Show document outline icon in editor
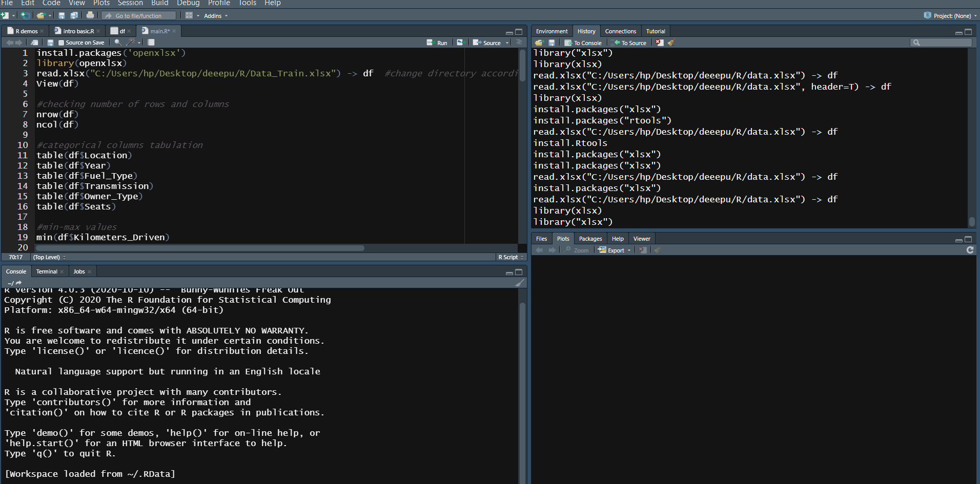Screen dimensions: 980x484 [519, 43]
